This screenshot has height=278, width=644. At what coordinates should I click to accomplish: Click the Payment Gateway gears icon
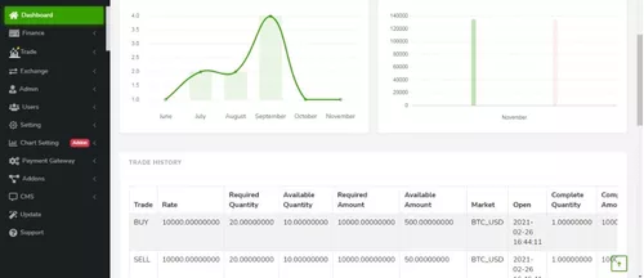tap(14, 161)
